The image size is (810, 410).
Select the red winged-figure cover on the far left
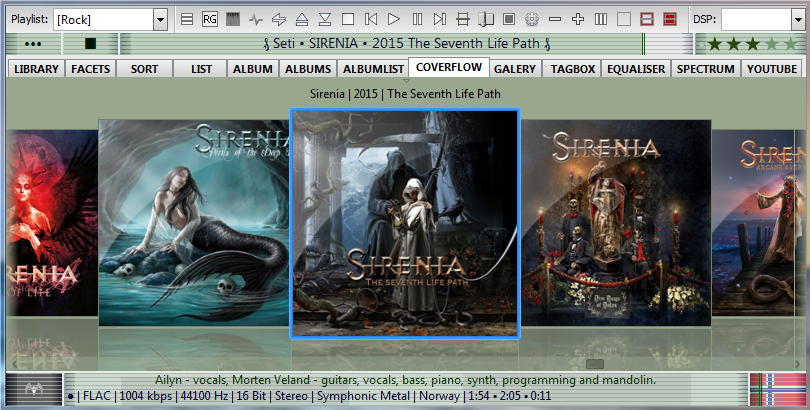[x=52, y=223]
